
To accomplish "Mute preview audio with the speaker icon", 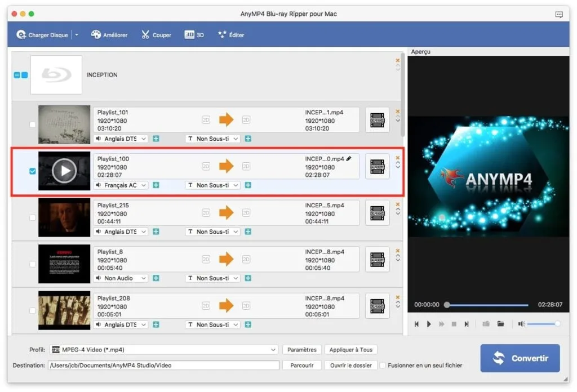I will pos(521,324).
